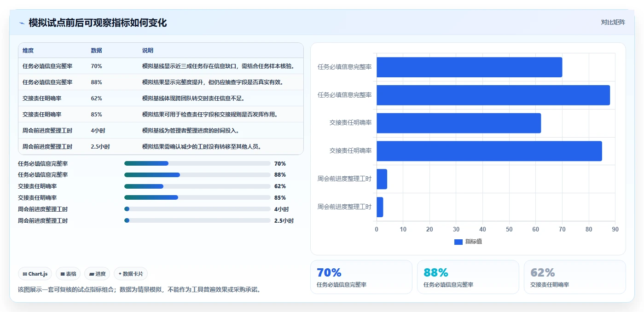Image resolution: width=644 pixels, height=312 pixels.
Task: Click the title 模拟试点前后可观察指标如何变化
Action: coord(98,23)
